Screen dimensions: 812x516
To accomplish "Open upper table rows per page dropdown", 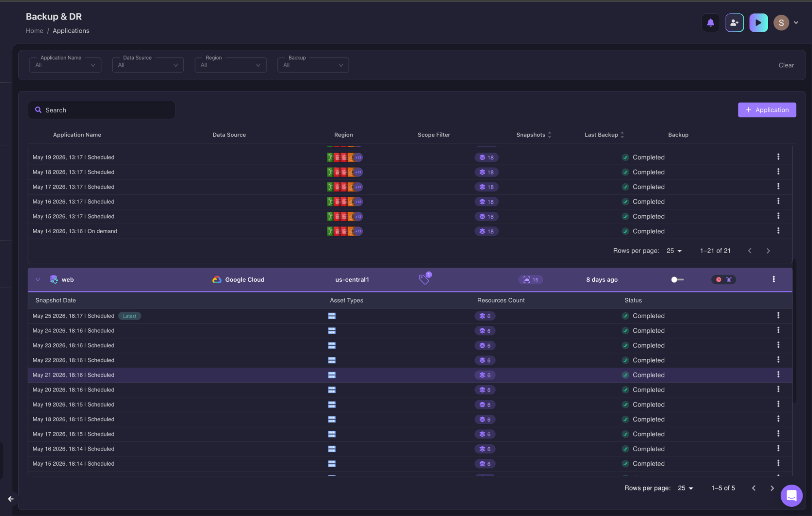I will coord(674,251).
